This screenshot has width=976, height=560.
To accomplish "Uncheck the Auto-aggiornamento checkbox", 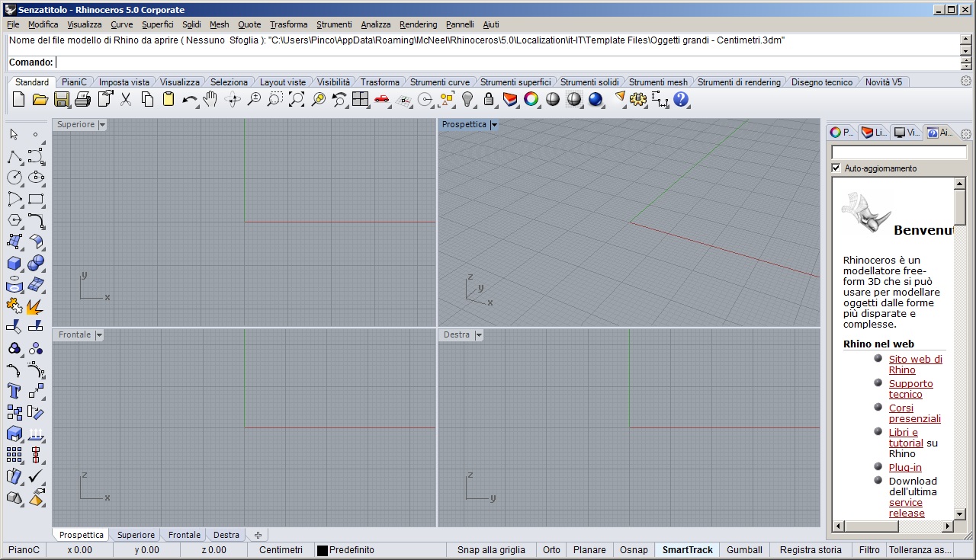I will click(x=836, y=168).
